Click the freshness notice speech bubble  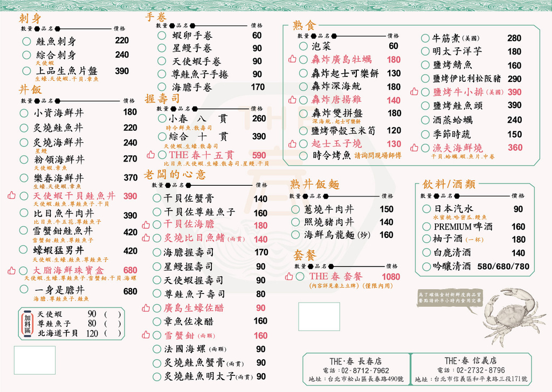[x=449, y=301]
